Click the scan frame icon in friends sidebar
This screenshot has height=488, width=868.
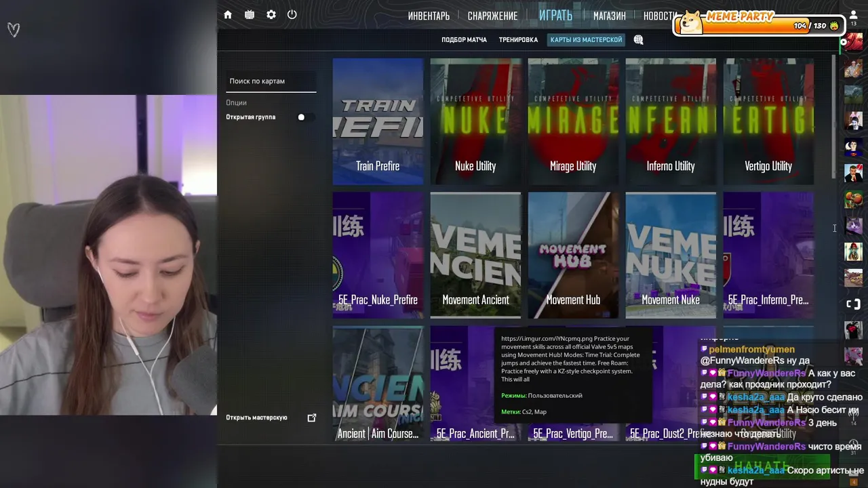[x=853, y=304]
